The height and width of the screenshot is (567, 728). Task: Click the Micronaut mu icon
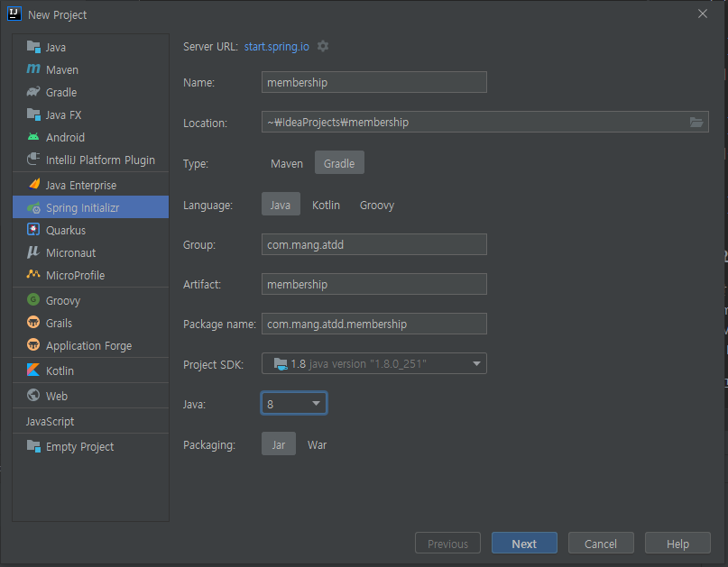(x=33, y=251)
